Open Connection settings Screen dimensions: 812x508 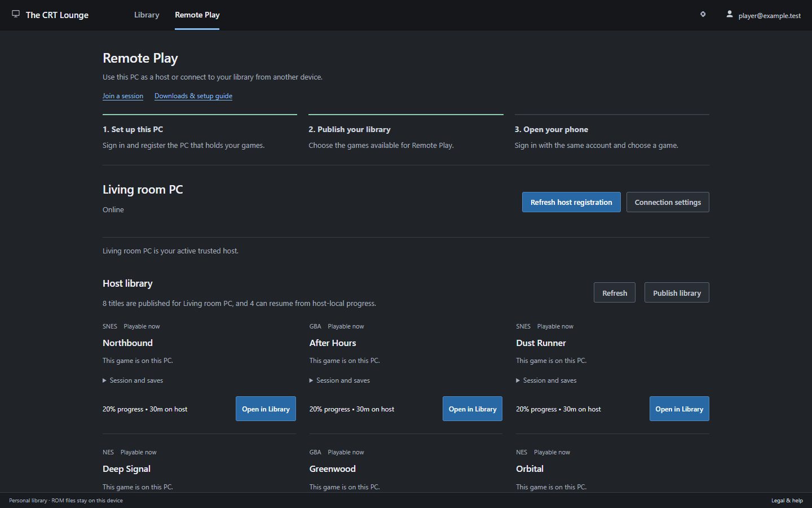pyautogui.click(x=668, y=202)
